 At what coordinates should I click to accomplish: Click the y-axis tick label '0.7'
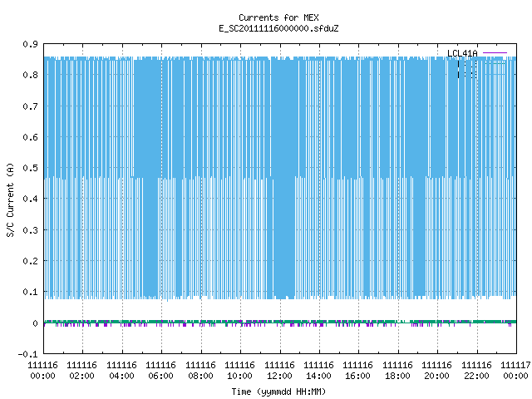(30, 106)
